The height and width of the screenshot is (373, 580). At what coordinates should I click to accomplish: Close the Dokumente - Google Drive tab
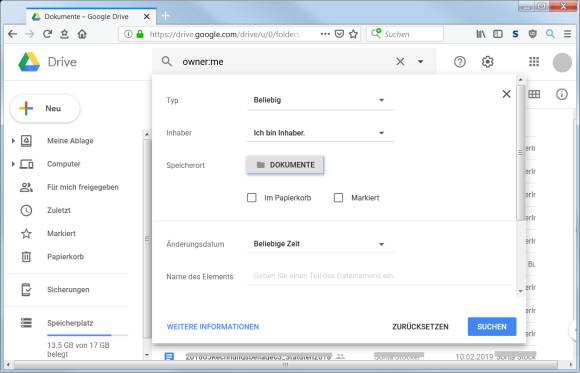pos(146,16)
